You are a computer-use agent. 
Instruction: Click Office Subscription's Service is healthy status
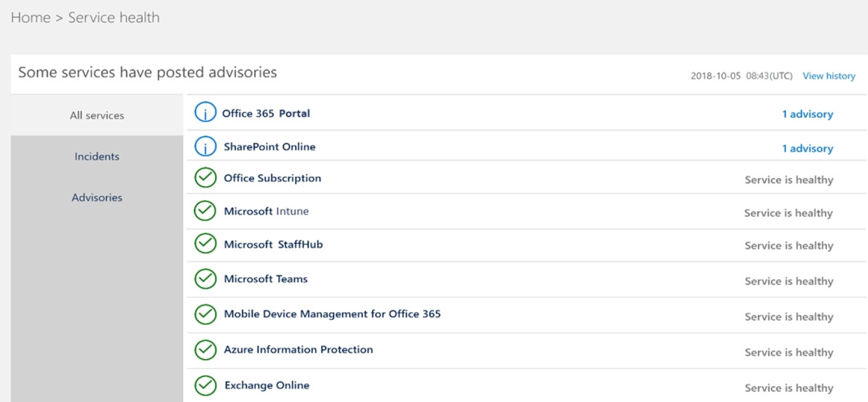click(789, 180)
